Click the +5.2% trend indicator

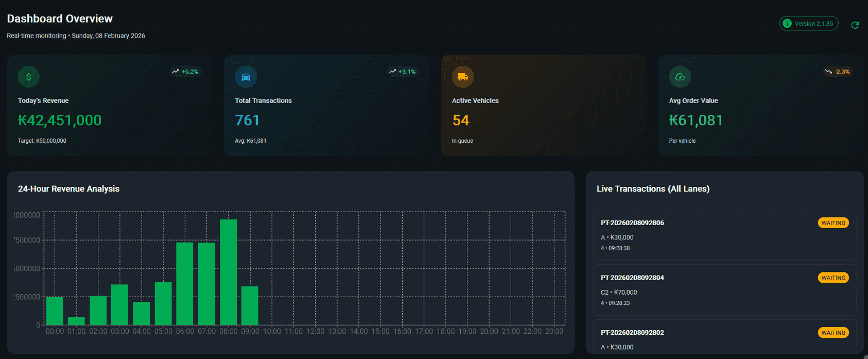[x=185, y=72]
